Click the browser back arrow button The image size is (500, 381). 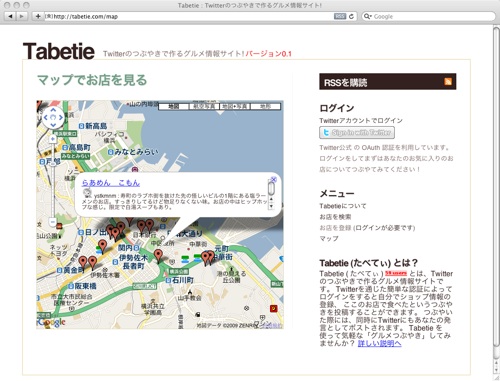click(x=10, y=16)
